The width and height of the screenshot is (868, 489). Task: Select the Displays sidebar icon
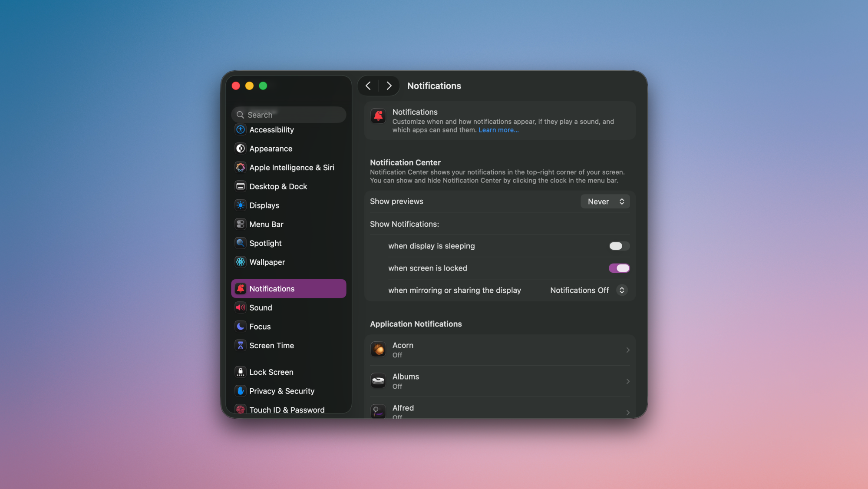click(x=241, y=205)
